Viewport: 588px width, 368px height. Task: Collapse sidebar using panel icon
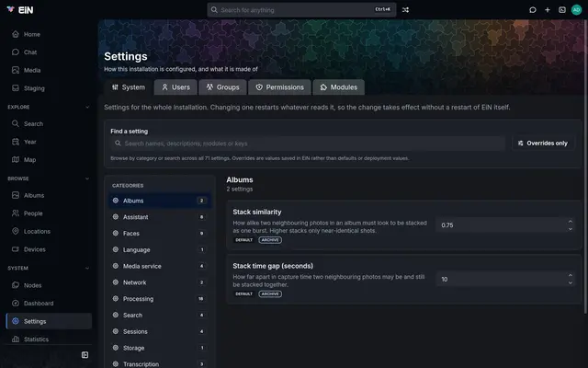point(85,355)
